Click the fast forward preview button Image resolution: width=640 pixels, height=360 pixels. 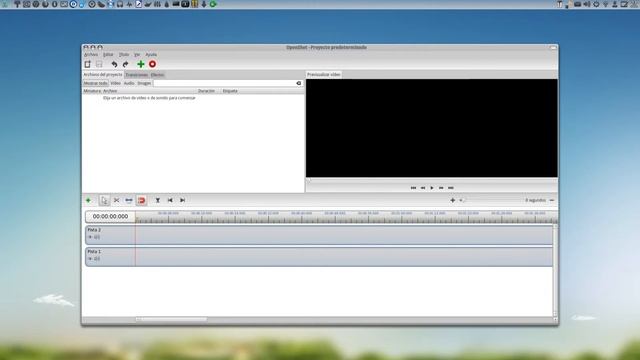pos(441,188)
